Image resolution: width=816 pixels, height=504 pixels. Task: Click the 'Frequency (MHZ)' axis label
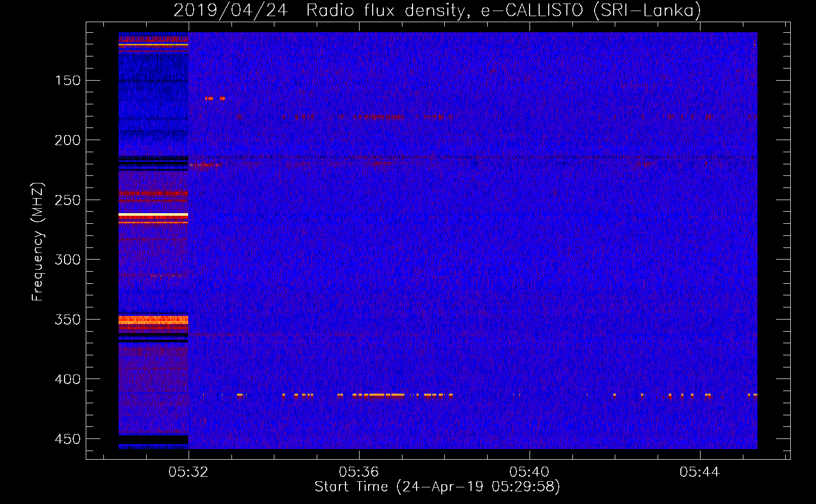pyautogui.click(x=38, y=241)
